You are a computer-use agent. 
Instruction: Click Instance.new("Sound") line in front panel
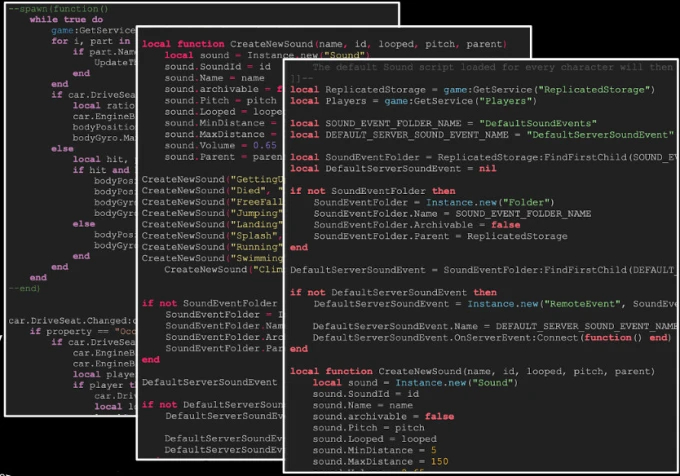415,383
